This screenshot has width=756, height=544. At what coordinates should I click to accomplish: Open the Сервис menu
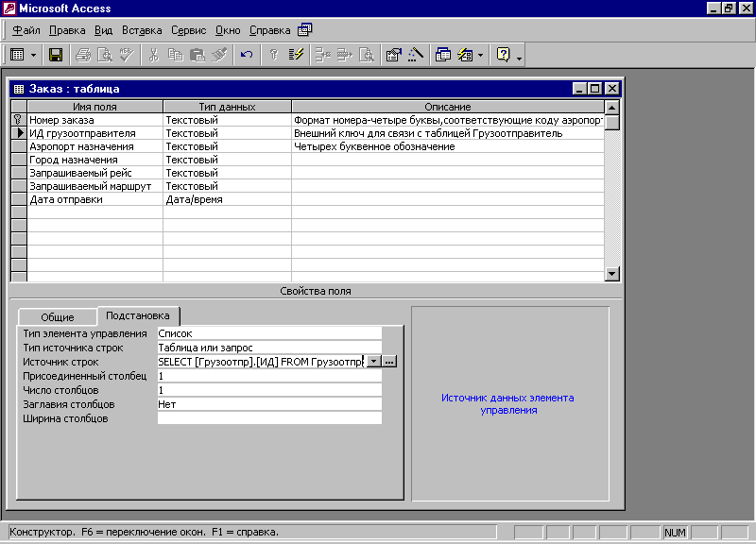(x=188, y=30)
